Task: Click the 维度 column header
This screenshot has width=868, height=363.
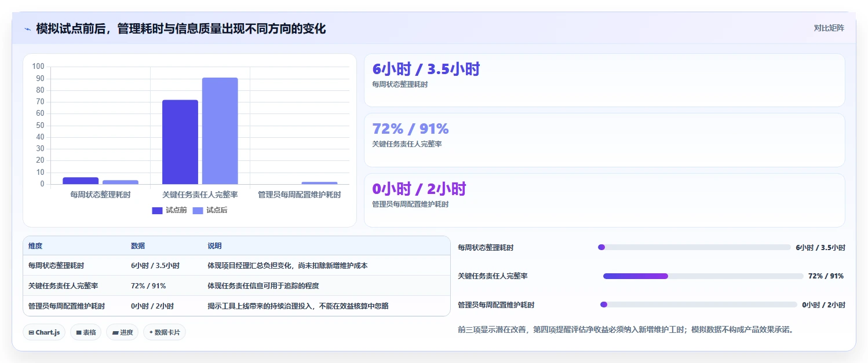Action: pyautogui.click(x=35, y=246)
